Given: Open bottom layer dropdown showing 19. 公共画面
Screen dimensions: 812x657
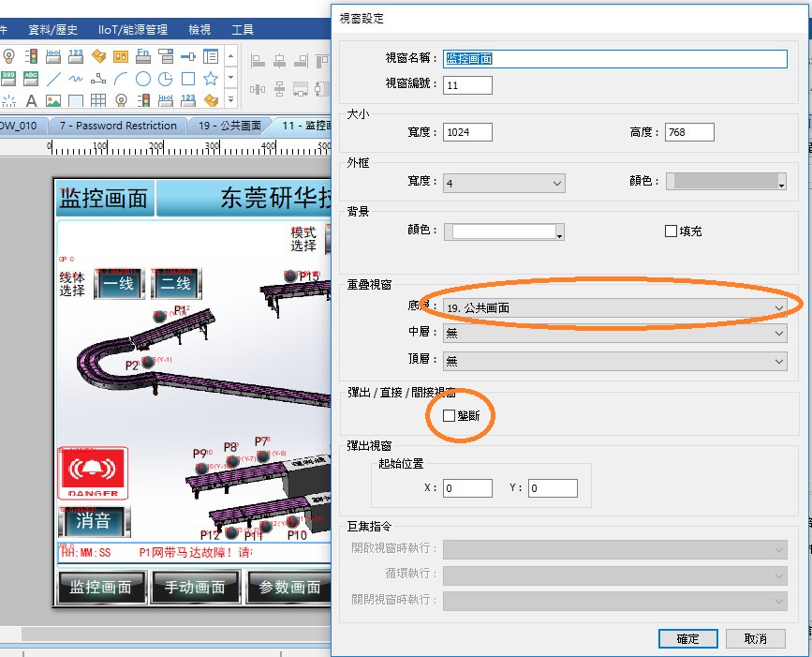Looking at the screenshot, I should tap(614, 307).
